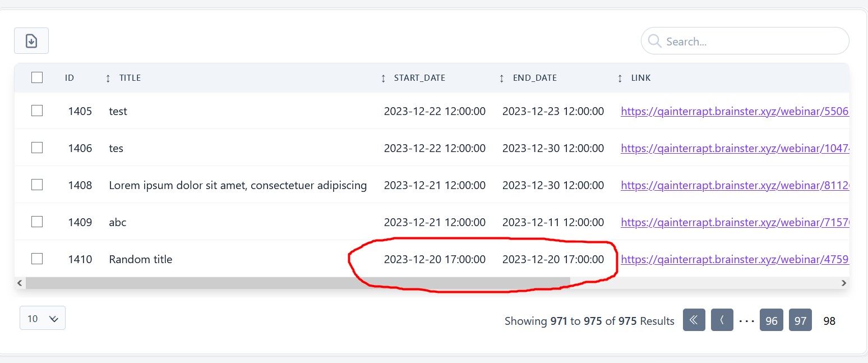This screenshot has height=363, width=868.
Task: Sort by TITLE column arrow icon
Action: [108, 79]
